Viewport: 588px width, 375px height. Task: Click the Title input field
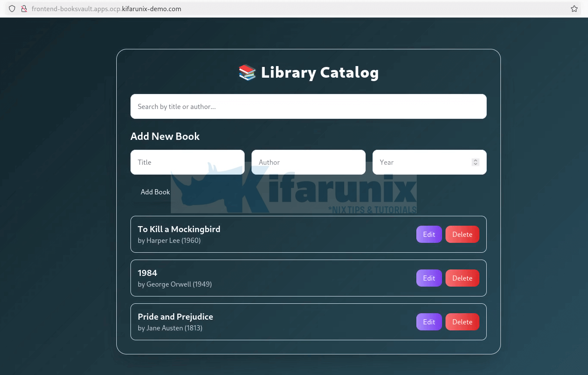point(187,162)
